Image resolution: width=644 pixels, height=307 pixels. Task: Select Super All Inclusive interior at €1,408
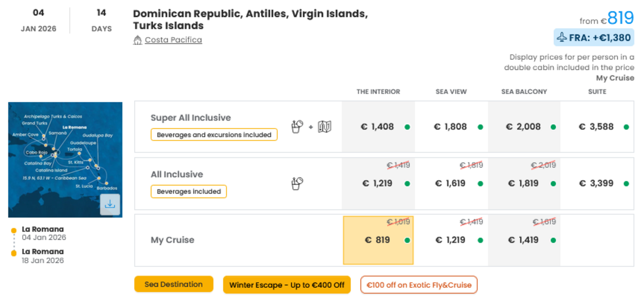(x=378, y=127)
